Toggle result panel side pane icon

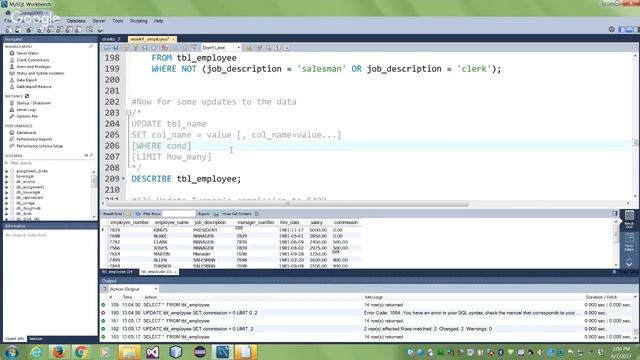tap(615, 213)
